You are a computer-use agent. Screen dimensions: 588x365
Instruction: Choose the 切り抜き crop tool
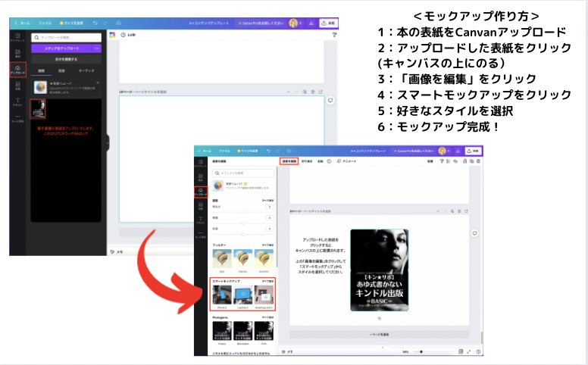pos(307,161)
